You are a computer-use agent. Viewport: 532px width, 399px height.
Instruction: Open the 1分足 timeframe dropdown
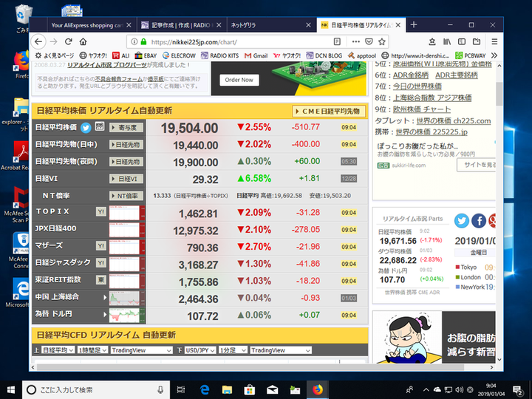click(232, 350)
